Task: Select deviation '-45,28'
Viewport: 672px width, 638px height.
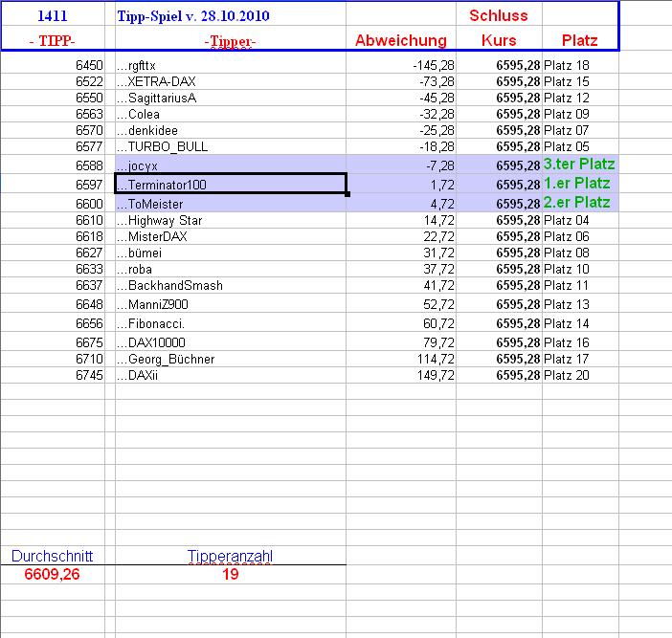Action: point(437,98)
